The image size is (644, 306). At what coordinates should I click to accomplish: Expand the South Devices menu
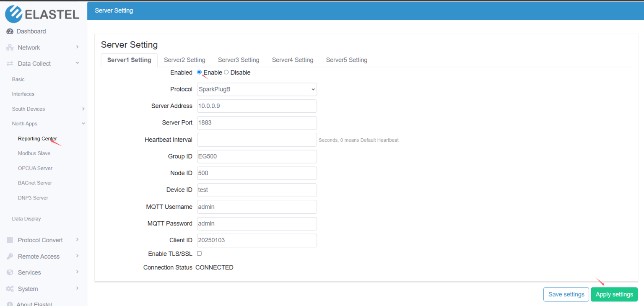coord(28,109)
